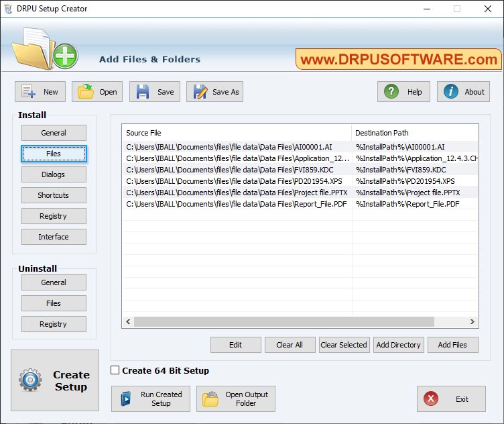Open Uninstall Files section
504x424 pixels.
(54, 303)
